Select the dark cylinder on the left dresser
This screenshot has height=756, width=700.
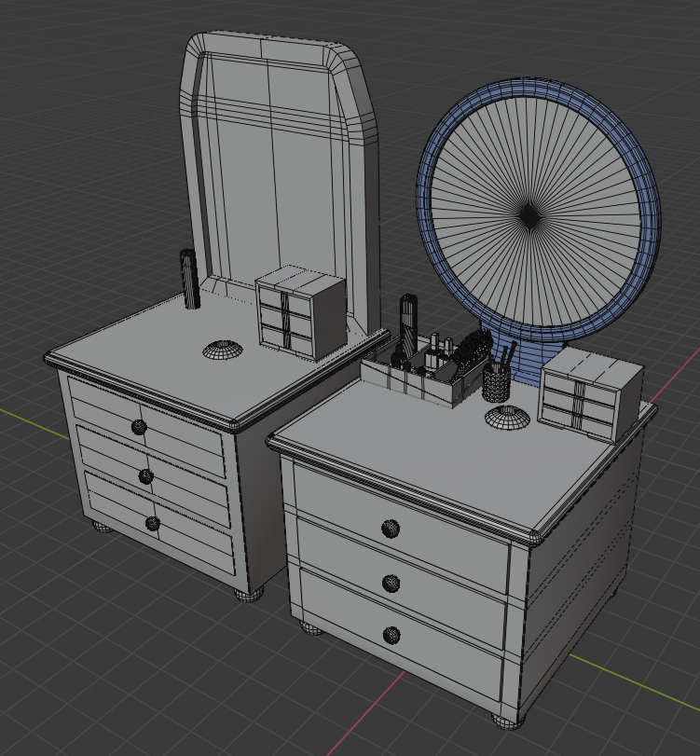(189, 279)
